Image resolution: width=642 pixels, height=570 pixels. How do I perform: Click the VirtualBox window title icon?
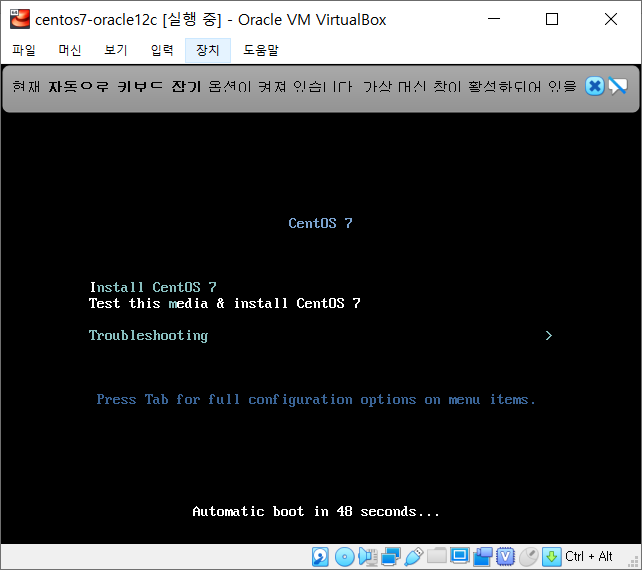[20, 19]
